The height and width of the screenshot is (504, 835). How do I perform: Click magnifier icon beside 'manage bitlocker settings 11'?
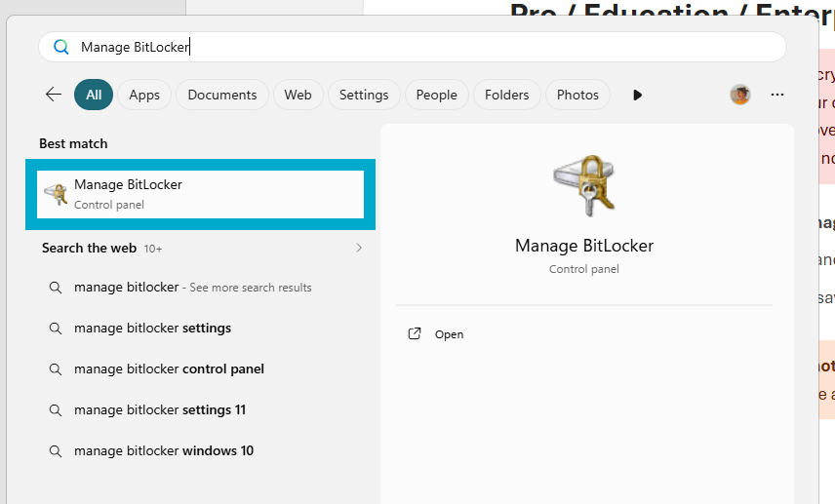(x=56, y=409)
